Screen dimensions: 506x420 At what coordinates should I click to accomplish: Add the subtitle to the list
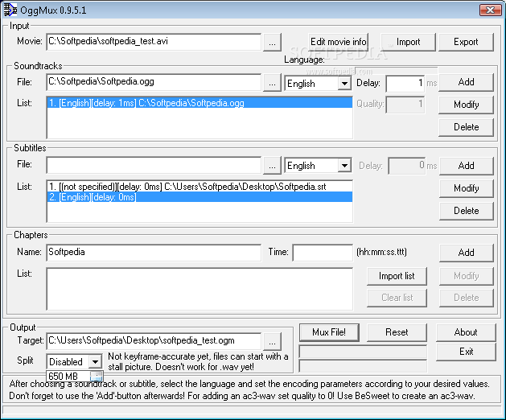click(467, 166)
